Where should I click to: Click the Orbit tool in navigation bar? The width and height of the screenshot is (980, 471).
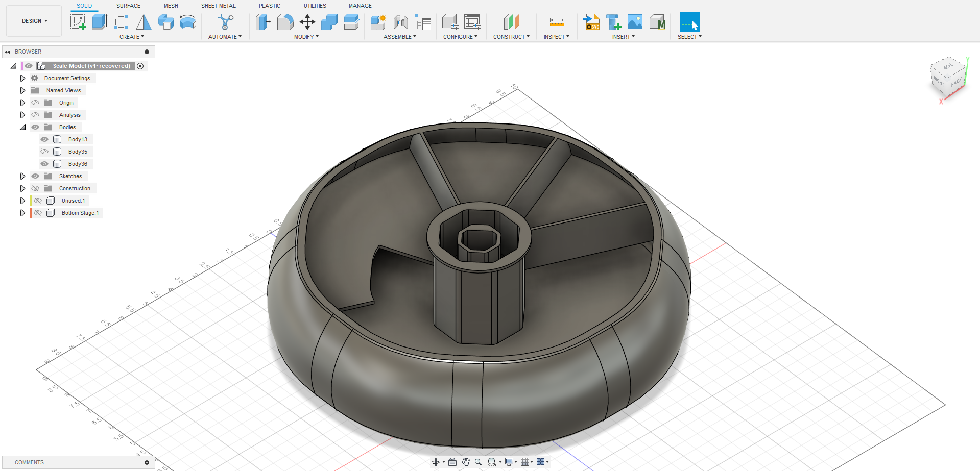pos(436,462)
